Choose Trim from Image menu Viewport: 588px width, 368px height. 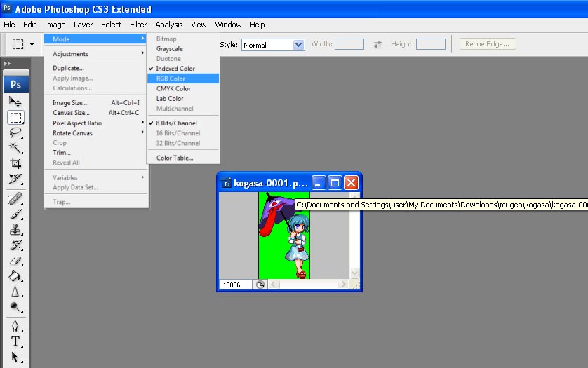[x=95, y=153]
